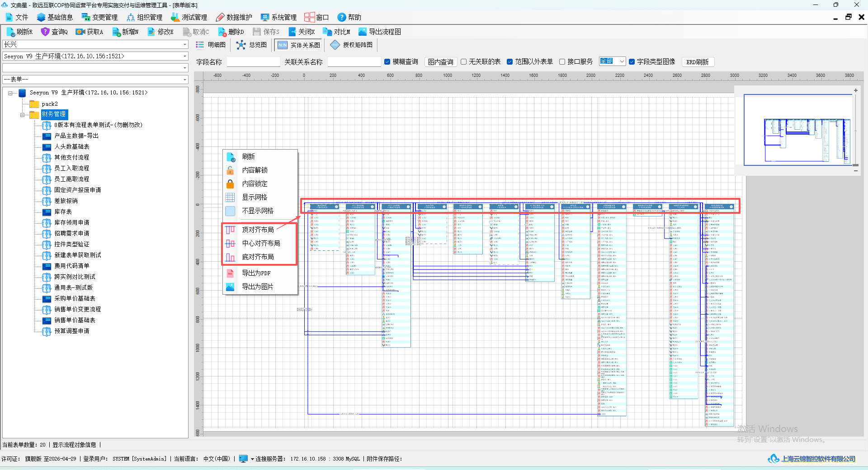Open the 数据维护 menu
The image size is (868, 470).
click(234, 17)
